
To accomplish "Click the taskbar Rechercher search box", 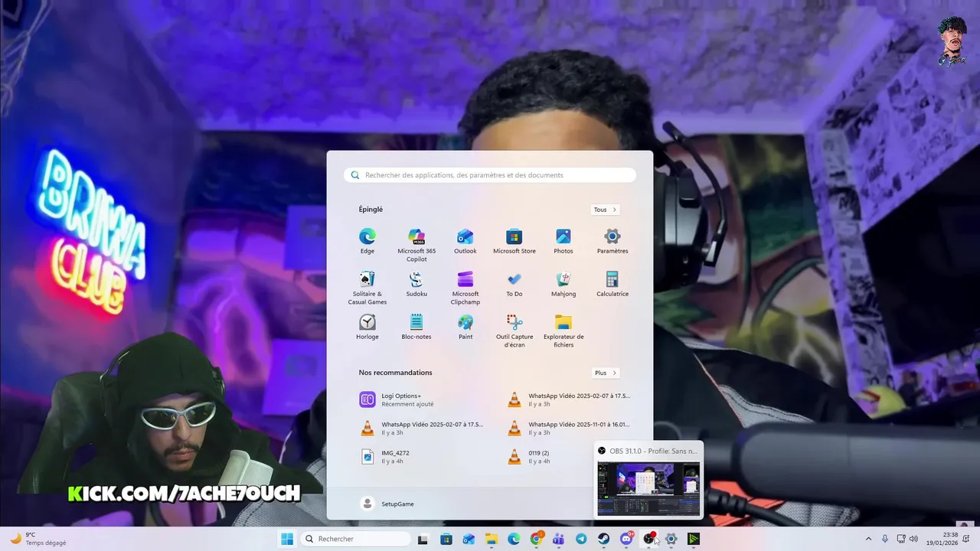I will 354,539.
